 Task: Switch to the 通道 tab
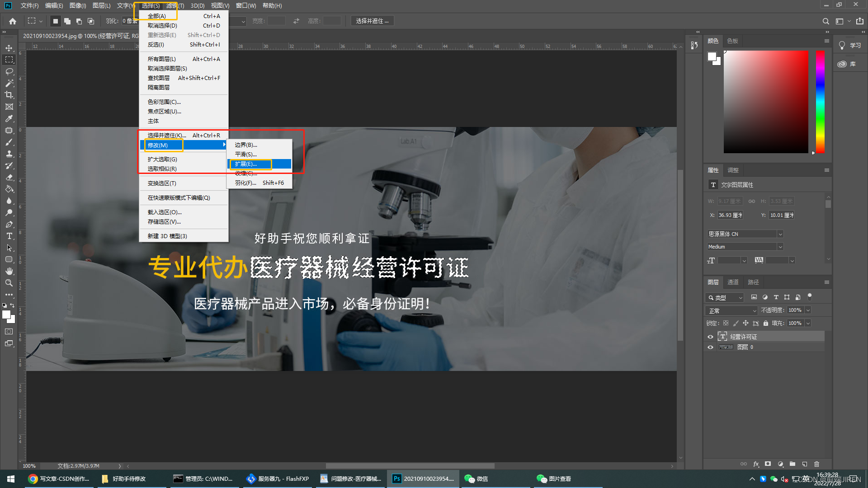click(x=733, y=282)
